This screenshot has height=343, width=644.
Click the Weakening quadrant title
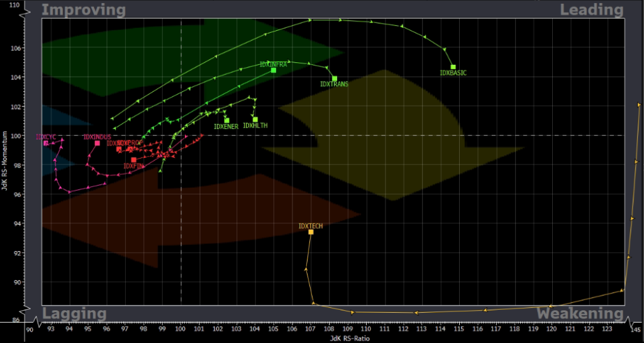coord(580,314)
